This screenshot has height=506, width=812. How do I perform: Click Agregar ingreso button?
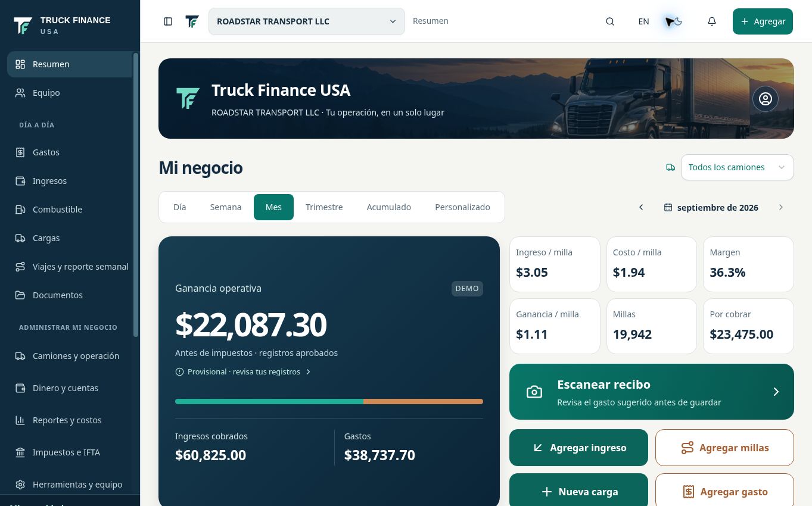[578, 448]
